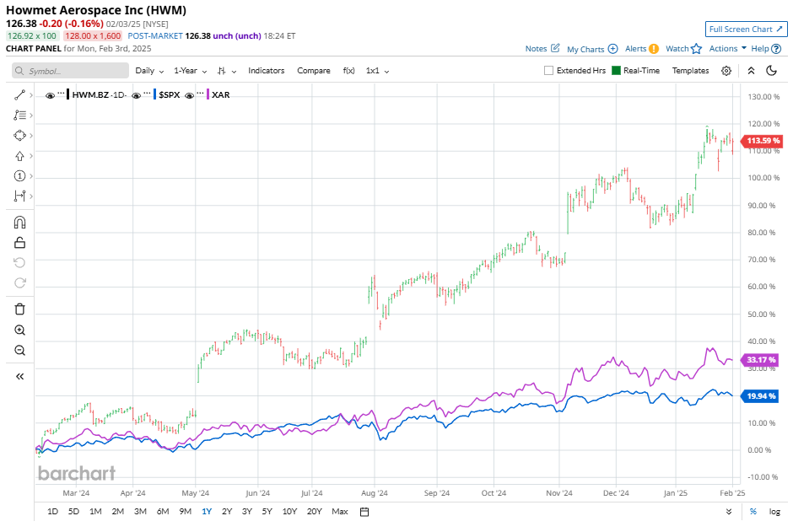The width and height of the screenshot is (793, 532).
Task: Zoom out using the magnifier minus icon
Action: coord(19,350)
